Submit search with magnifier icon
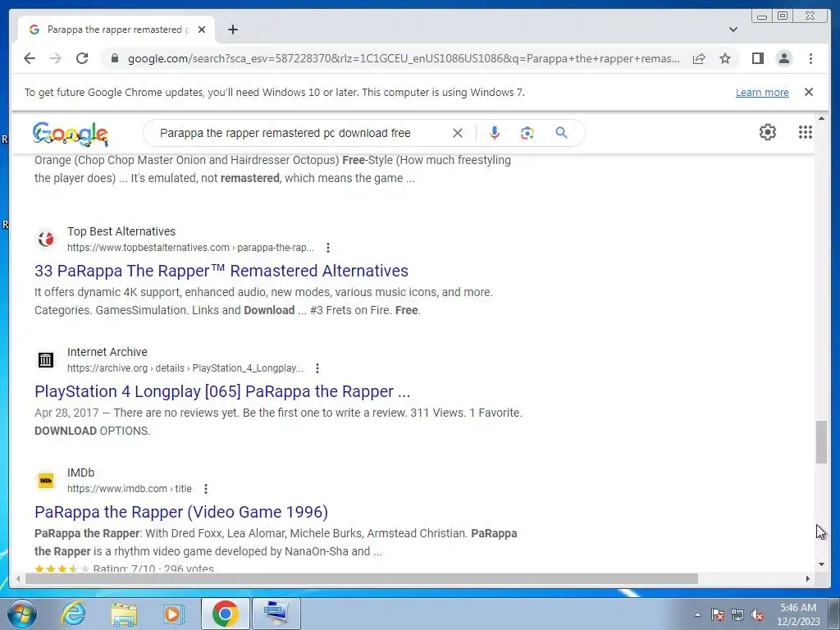 (x=561, y=133)
